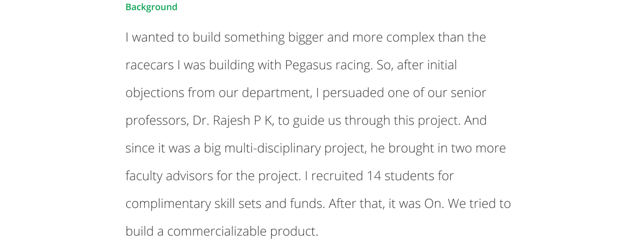644x239 pixels.
Task: Click the word "product" in the last line
Action: click(x=293, y=231)
